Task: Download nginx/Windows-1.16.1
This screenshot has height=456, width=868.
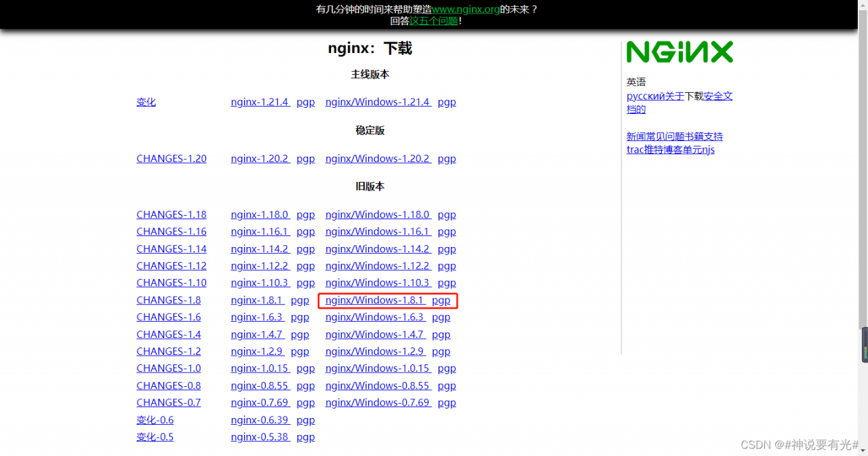Action: click(378, 231)
